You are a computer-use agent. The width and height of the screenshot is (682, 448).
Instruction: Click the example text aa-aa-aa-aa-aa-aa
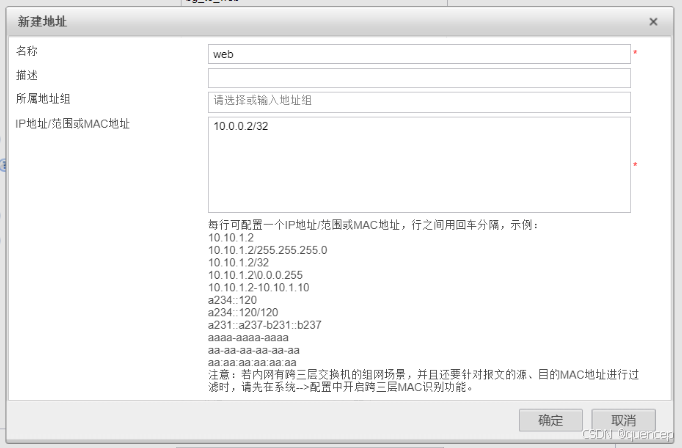coord(254,350)
